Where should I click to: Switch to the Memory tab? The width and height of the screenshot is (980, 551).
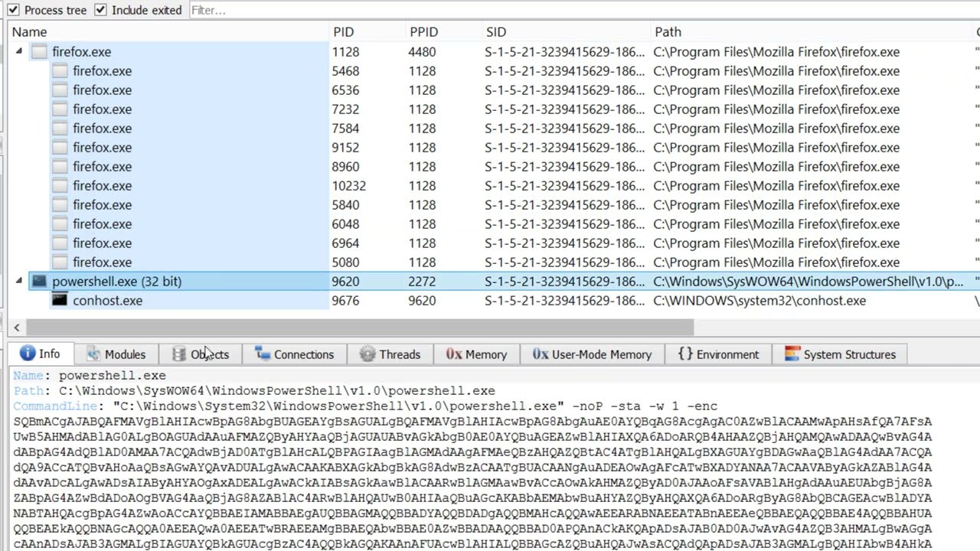(x=476, y=354)
